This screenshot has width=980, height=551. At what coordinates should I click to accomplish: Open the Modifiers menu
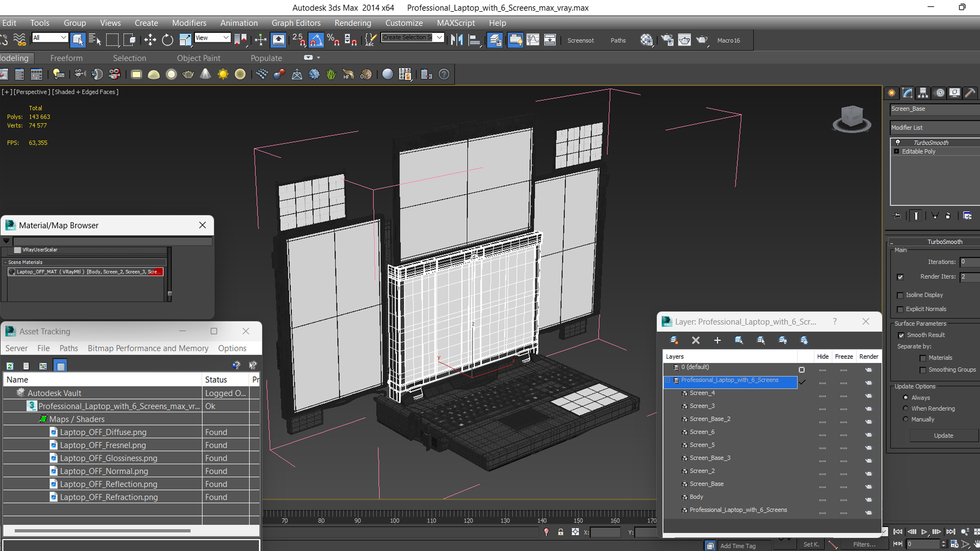(x=189, y=23)
